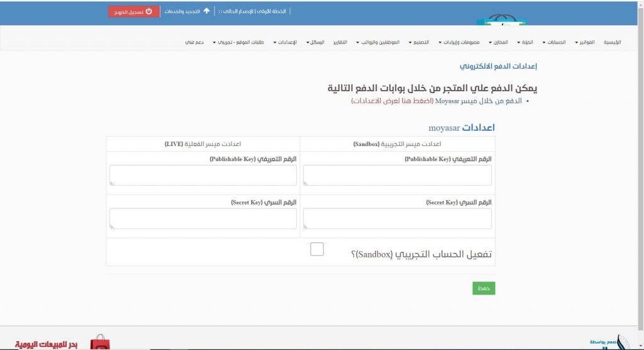Focus the Sandbox Secret Key input field
This screenshot has height=350, width=644.
tap(397, 218)
